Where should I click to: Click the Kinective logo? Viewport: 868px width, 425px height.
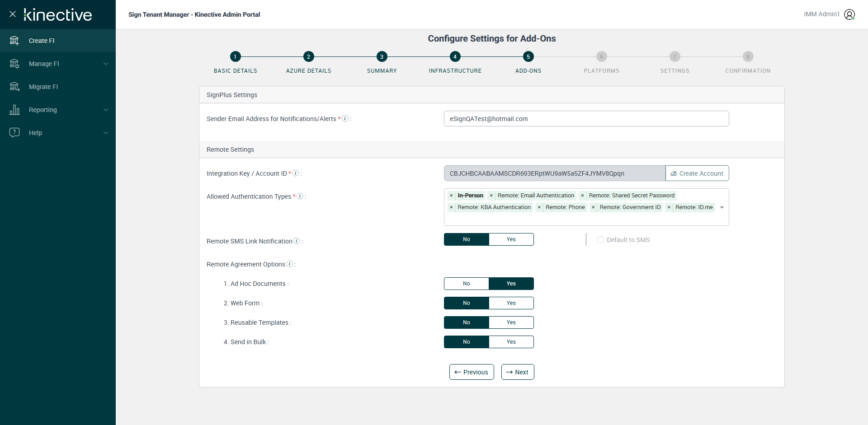tap(58, 14)
